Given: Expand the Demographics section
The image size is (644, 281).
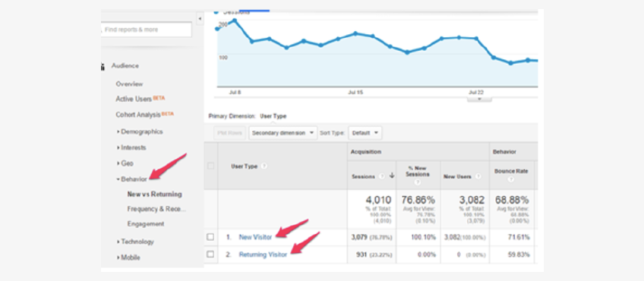Looking at the screenshot, I should 140,132.
